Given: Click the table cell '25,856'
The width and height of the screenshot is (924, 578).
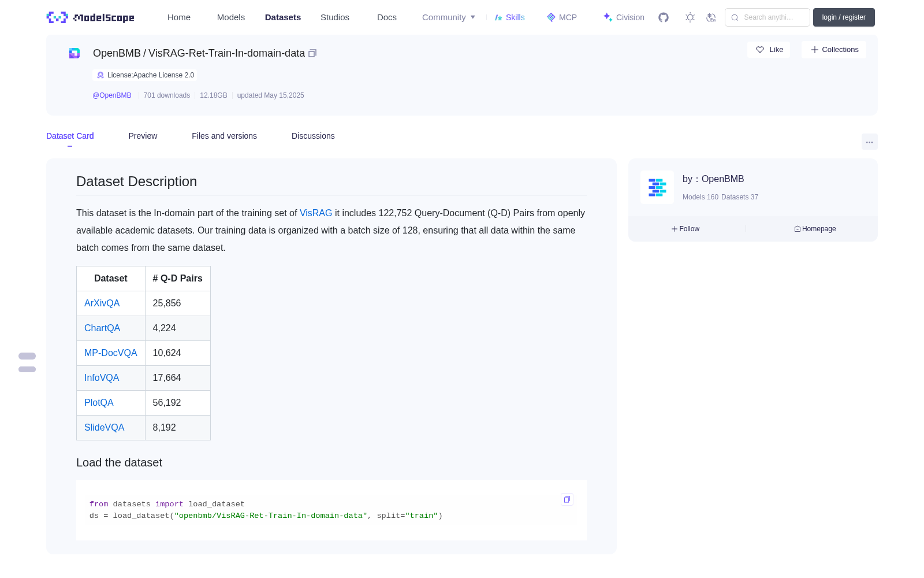Looking at the screenshot, I should pos(178,303).
